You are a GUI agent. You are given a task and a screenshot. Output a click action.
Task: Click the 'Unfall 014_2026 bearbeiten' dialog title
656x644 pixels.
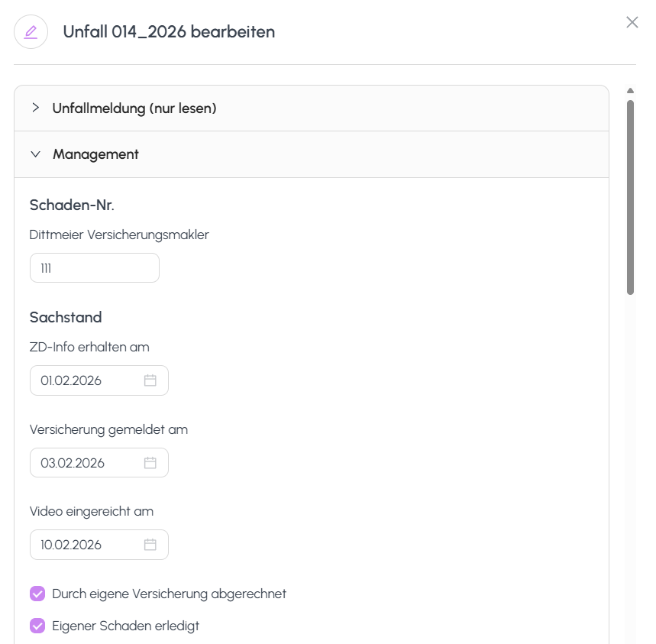point(169,32)
